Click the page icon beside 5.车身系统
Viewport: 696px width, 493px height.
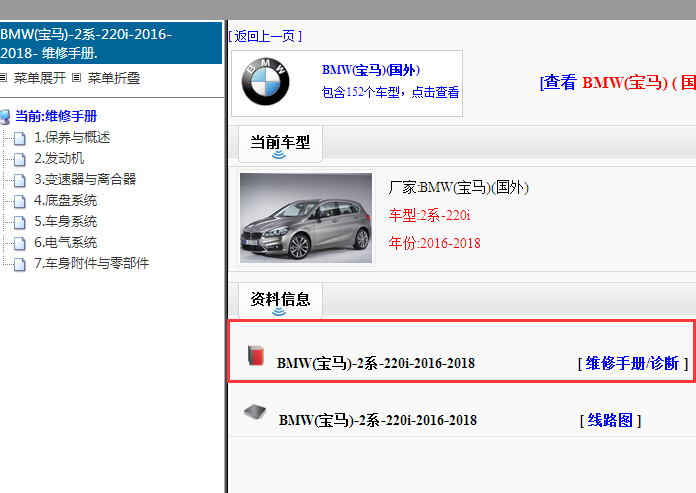click(20, 222)
